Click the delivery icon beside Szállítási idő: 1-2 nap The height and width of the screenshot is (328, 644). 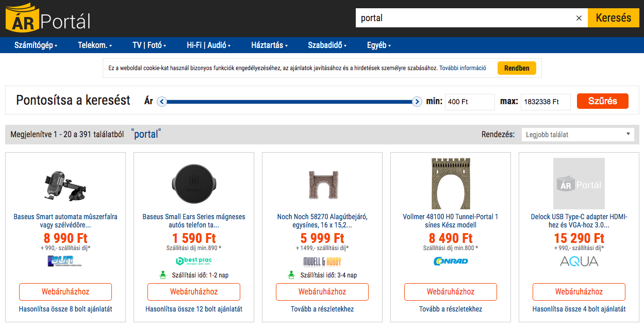(x=163, y=275)
